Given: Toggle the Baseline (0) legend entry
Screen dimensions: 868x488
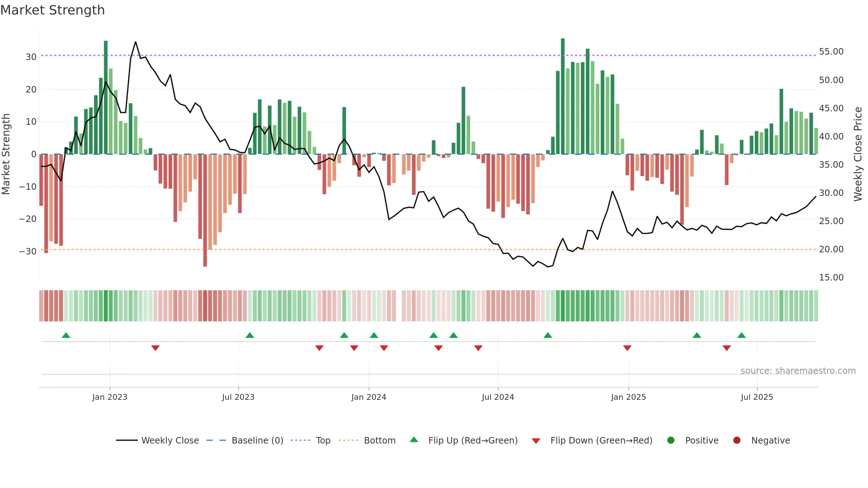Looking at the screenshot, I should pyautogui.click(x=245, y=440).
